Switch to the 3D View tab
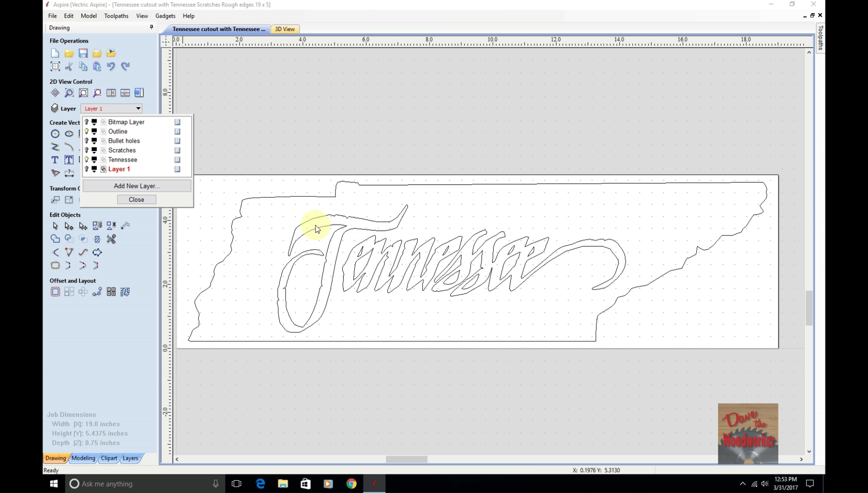The height and width of the screenshot is (493, 868). point(285,29)
